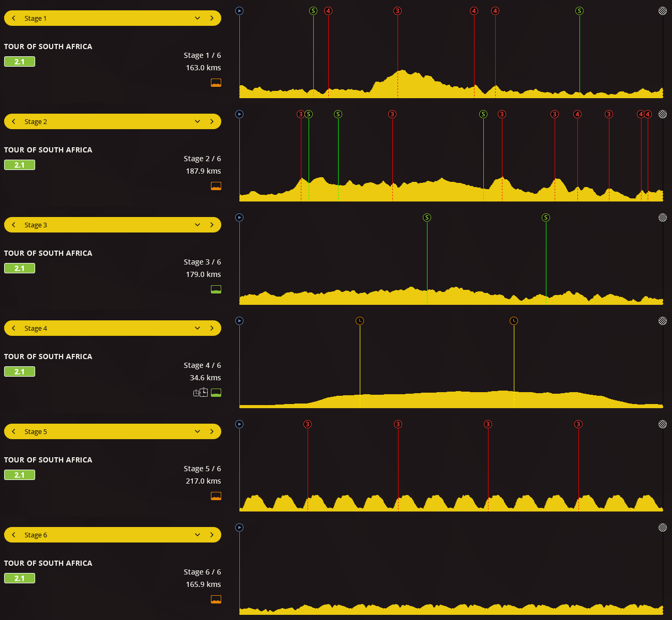
Task: Click the 'Stage 6 / 6' text
Action: [x=202, y=572]
